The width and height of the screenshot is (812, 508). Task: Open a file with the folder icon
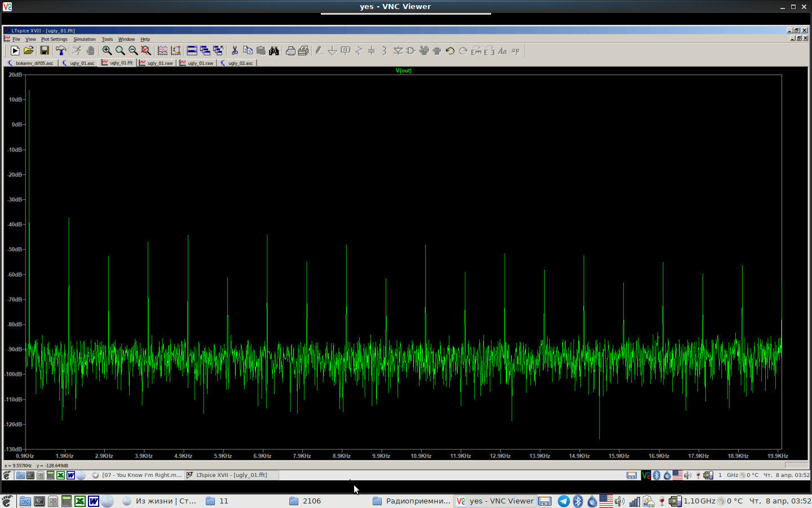pos(28,51)
